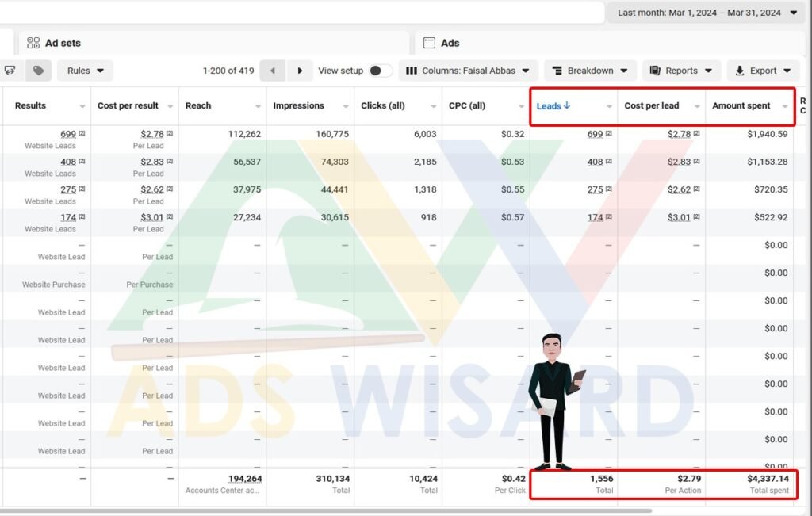Open the Reports dropdown
This screenshot has height=516, width=812.
click(x=681, y=71)
